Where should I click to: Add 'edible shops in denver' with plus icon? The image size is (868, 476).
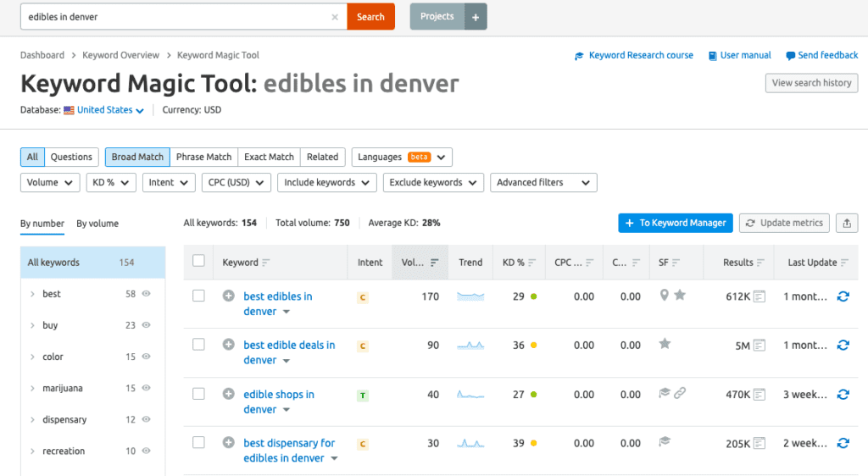[x=228, y=395]
